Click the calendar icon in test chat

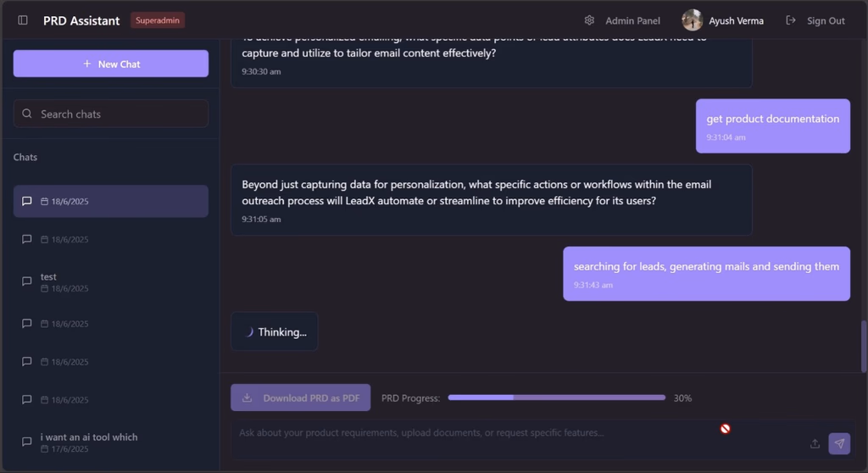[44, 288]
